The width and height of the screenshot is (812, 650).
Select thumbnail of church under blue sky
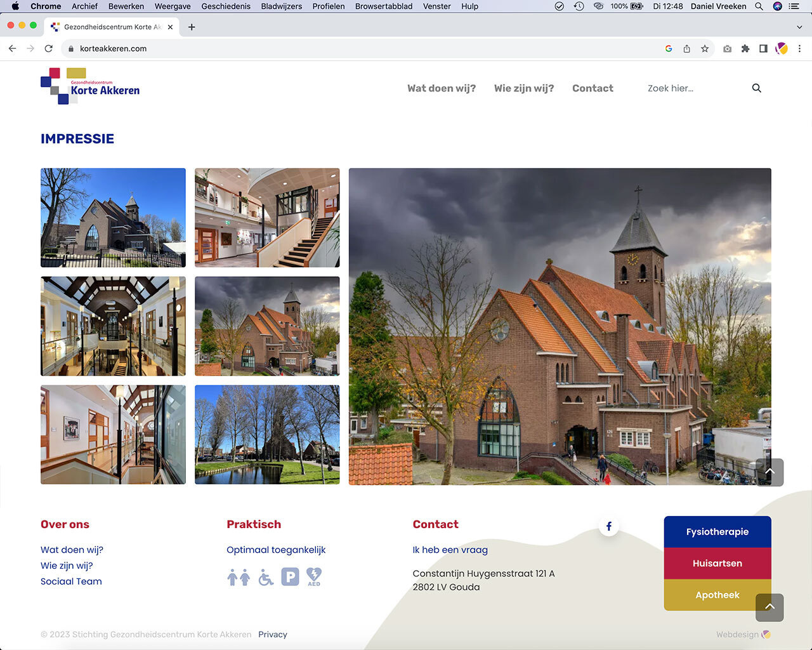coord(113,218)
